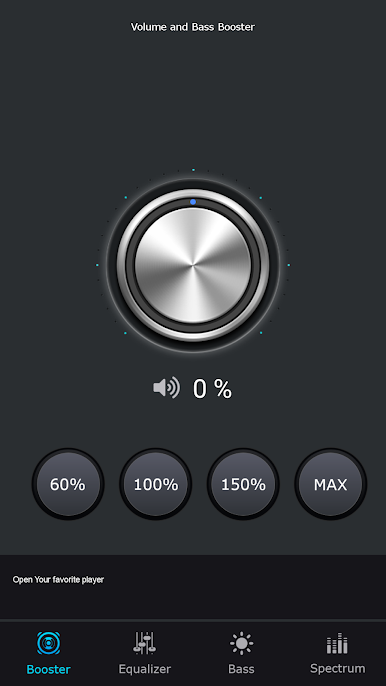This screenshot has width=386, height=686.
Task: Click 'Open Your favorite player' text
Action: 58,580
